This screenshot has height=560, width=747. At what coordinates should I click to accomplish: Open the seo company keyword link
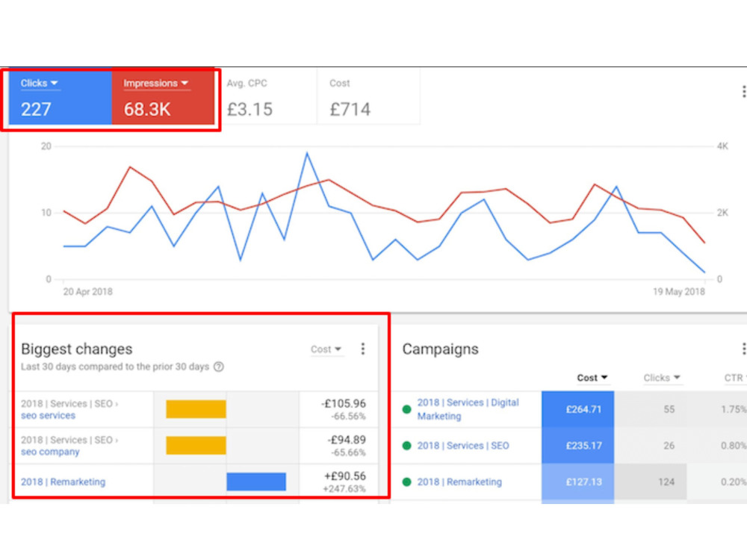[x=50, y=452]
